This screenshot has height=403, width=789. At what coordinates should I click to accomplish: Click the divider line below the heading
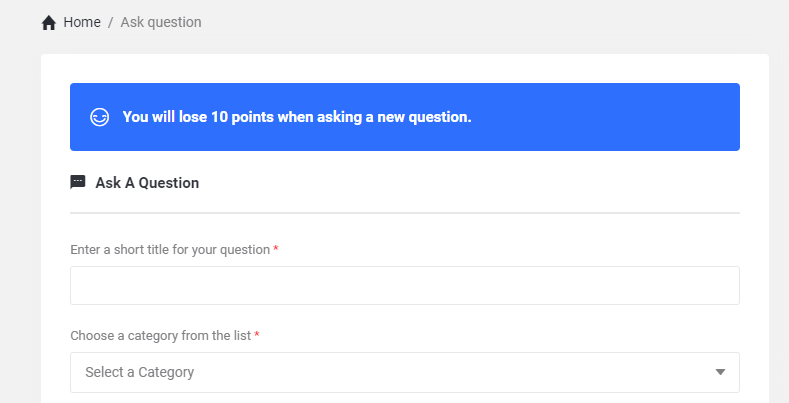404,213
